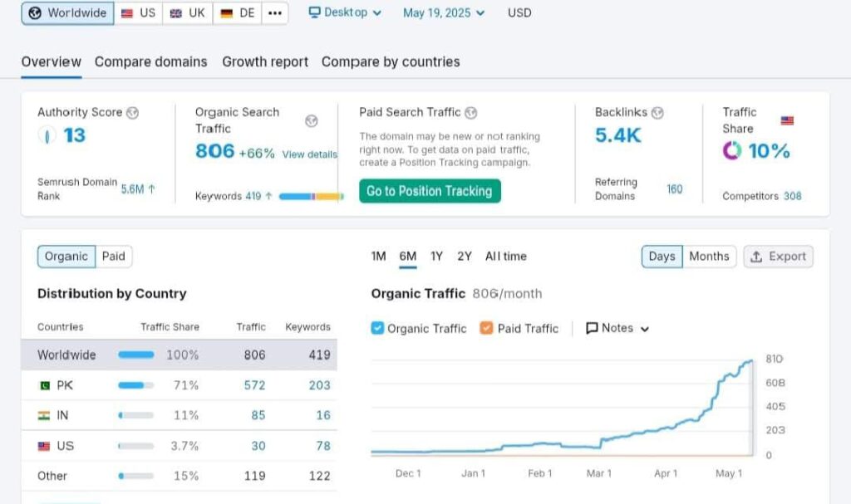Click the India flag in country list
Image resolution: width=851 pixels, height=504 pixels.
tap(45, 415)
